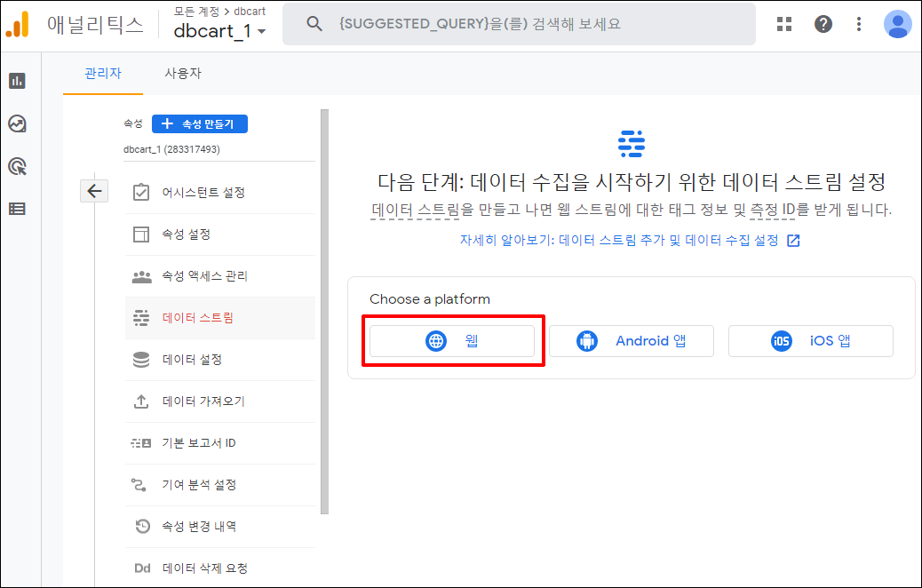Click the back arrow to collapse column
Image resolution: width=922 pixels, height=588 pixels.
coord(94,190)
